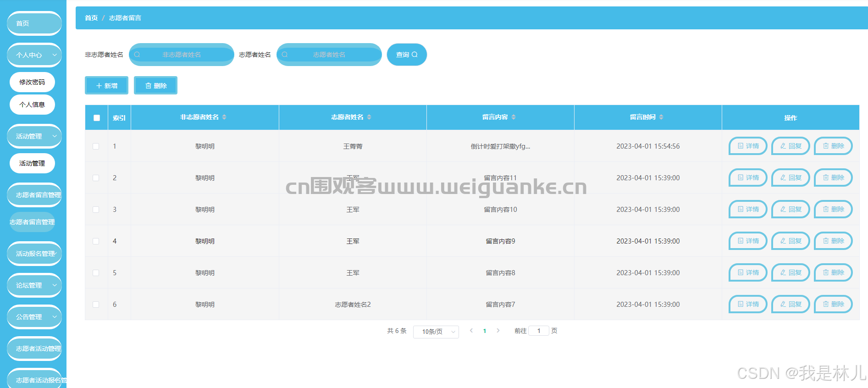Click 首页 breadcrumb link

point(91,18)
